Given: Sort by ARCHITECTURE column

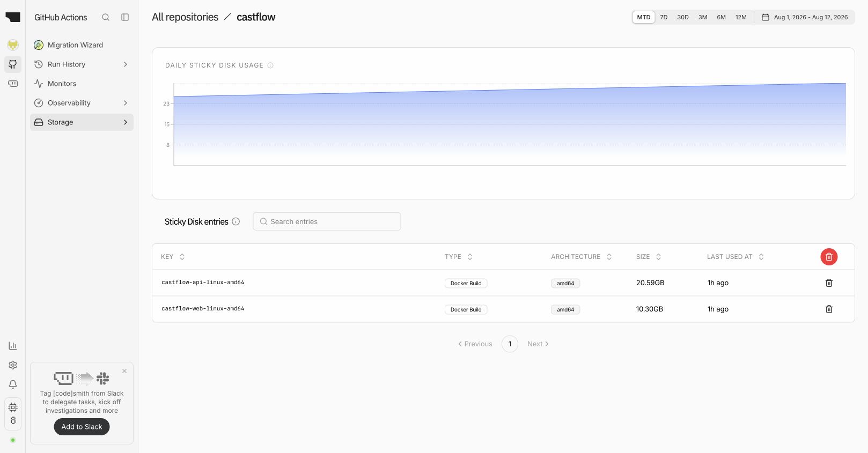Looking at the screenshot, I should point(582,257).
